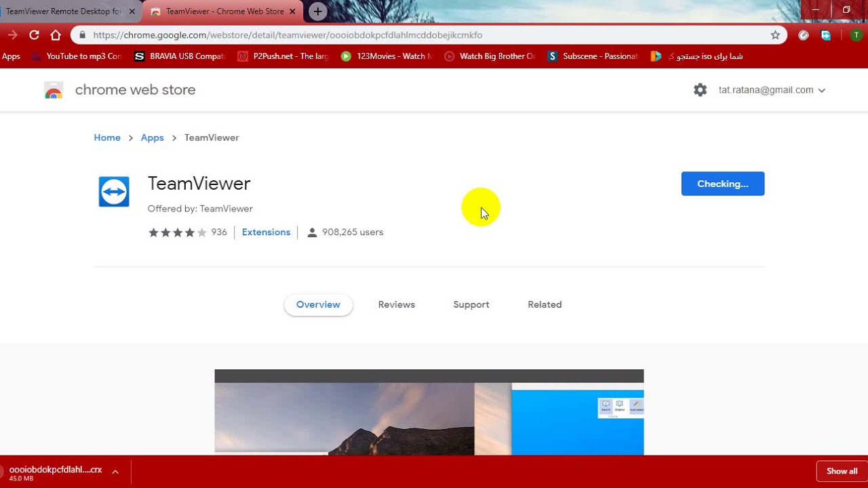Open the P2Push.net bookmark
868x488 pixels.
[x=283, y=56]
